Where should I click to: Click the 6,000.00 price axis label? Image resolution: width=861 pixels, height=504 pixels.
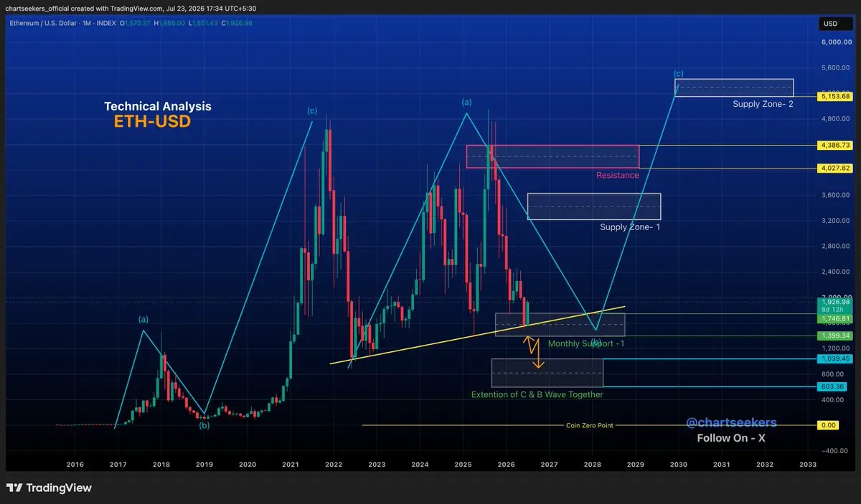[x=836, y=42]
